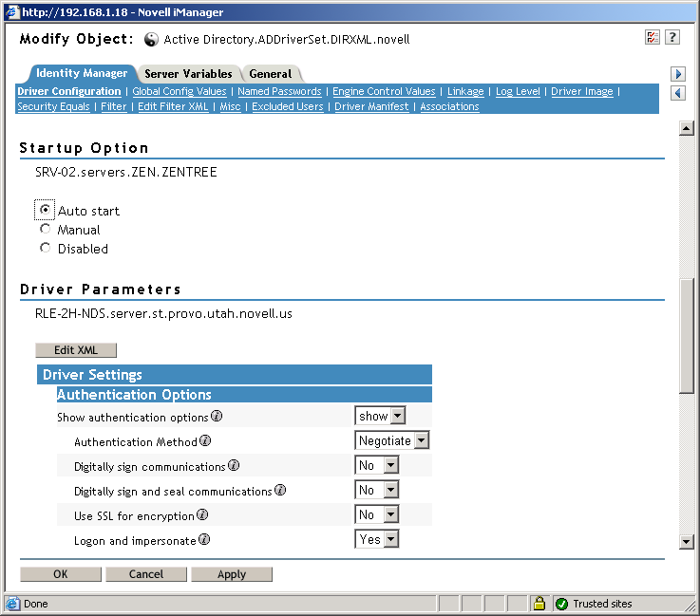Click the padlock icon in the status bar
The width and height of the screenshot is (700, 616).
point(539,604)
